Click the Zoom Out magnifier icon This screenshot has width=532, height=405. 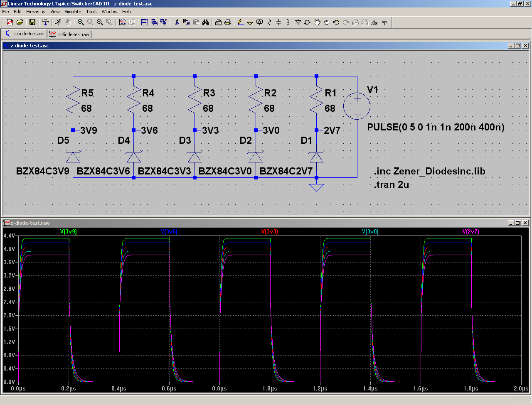pyautogui.click(x=100, y=22)
